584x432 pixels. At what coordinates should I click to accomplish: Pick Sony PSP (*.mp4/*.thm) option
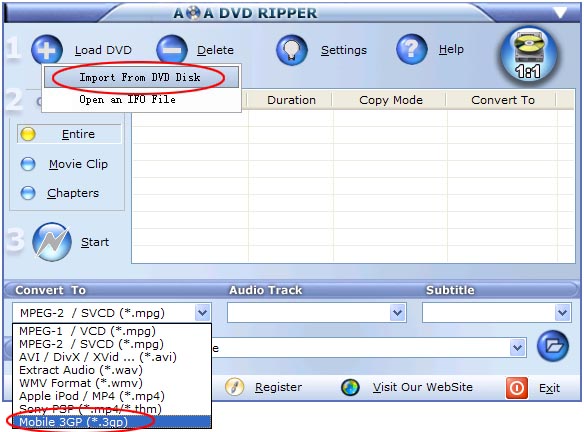pyautogui.click(x=112, y=409)
